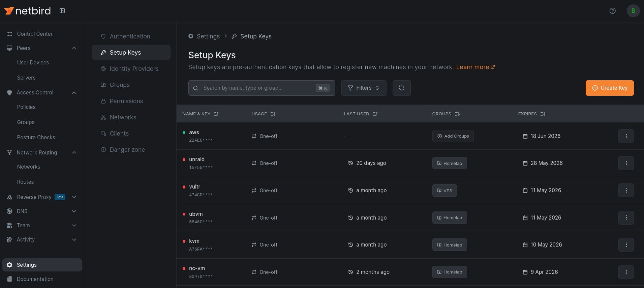Open Routes under Network Routing
This screenshot has height=288, width=644.
pos(26,182)
